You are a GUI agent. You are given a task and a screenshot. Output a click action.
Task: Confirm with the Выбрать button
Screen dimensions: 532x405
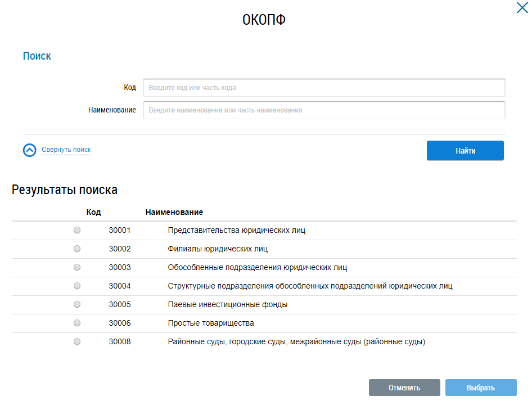(x=481, y=388)
